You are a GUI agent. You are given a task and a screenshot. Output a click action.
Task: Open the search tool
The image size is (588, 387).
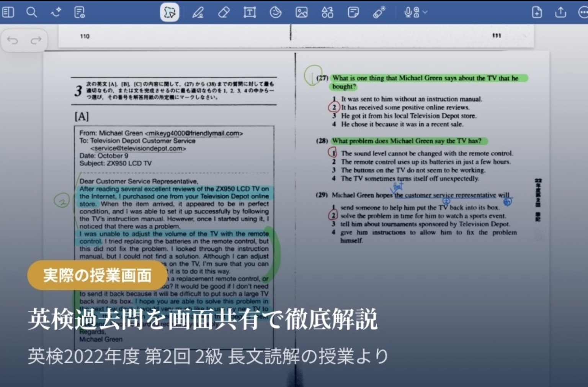32,12
